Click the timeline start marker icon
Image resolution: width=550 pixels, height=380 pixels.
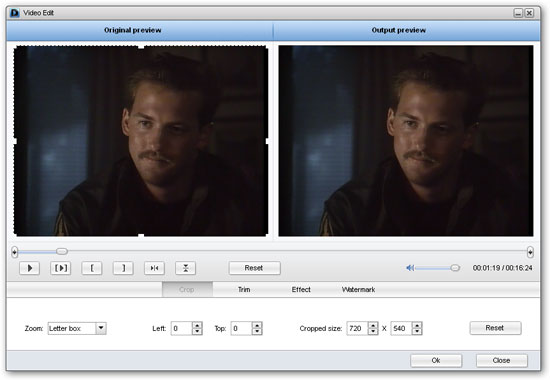tap(14, 252)
